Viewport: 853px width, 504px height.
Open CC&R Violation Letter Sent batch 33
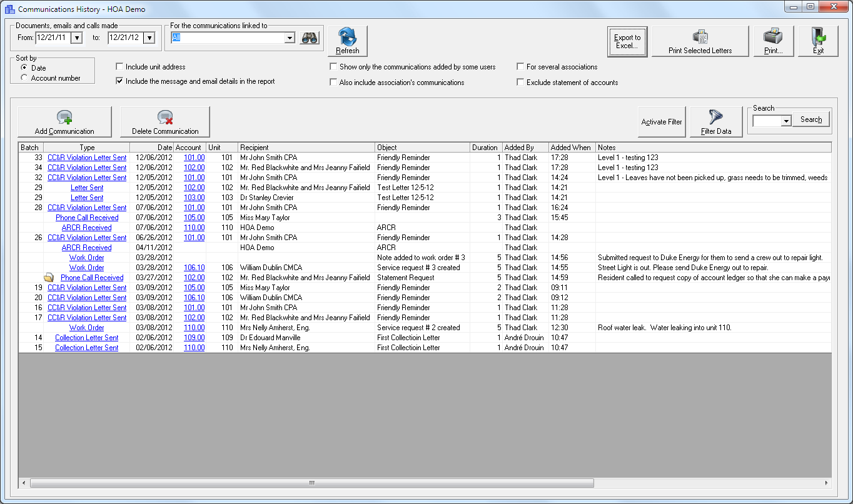click(87, 158)
